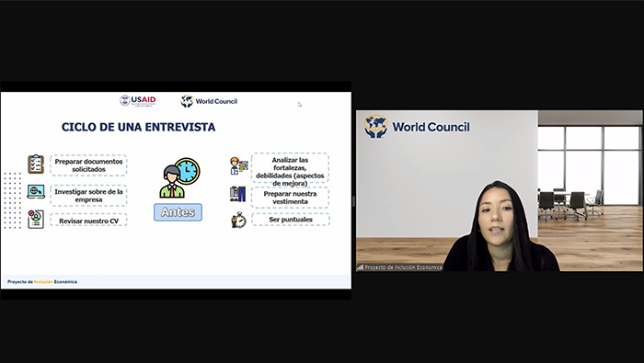644x363 pixels.
Task: Click the USAID logo on slide
Action: pos(138,100)
